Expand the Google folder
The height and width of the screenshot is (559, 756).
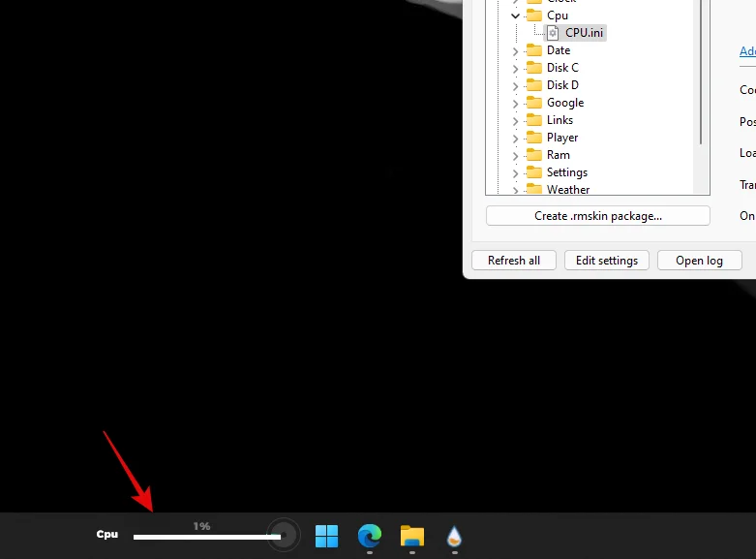pos(515,104)
